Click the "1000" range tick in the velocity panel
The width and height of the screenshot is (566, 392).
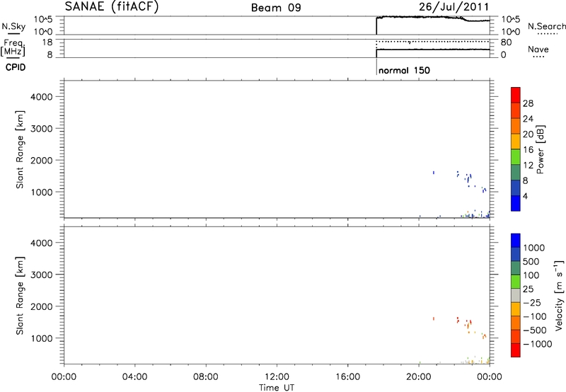(41, 338)
